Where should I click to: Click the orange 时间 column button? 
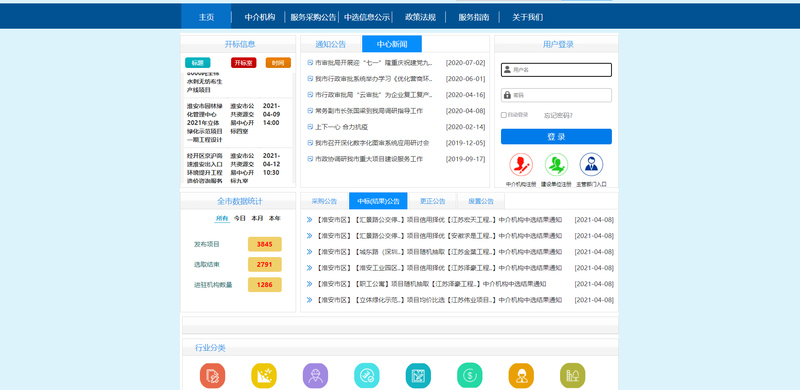pos(278,63)
